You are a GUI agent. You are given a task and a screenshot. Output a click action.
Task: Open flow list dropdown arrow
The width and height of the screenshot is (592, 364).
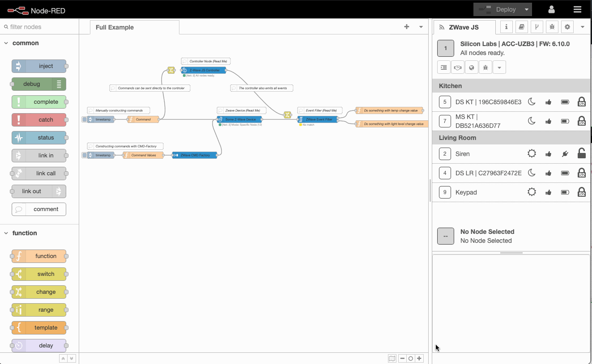point(421,27)
